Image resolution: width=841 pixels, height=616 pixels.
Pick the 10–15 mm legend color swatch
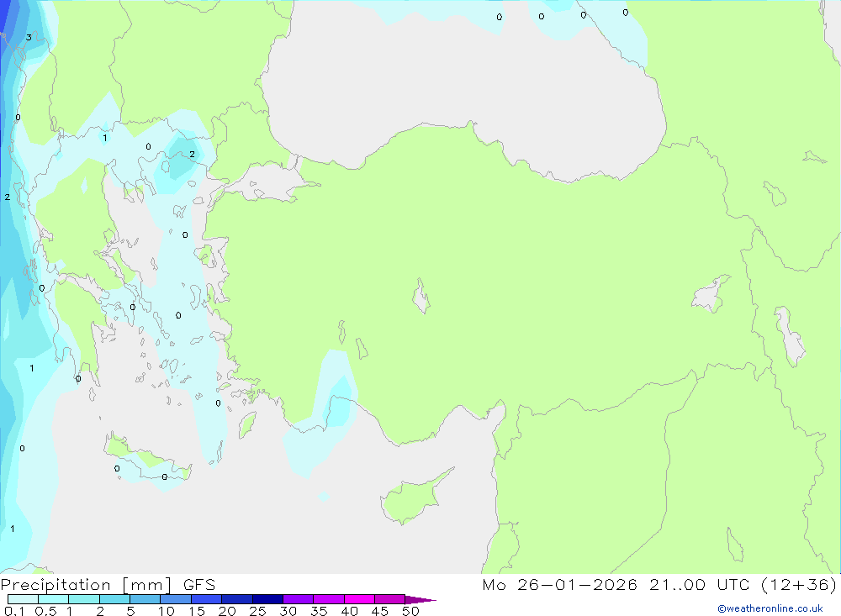click(x=176, y=599)
